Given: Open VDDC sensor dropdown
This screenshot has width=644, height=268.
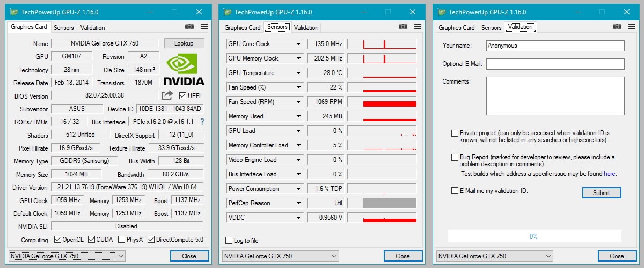Looking at the screenshot, I should tap(299, 218).
